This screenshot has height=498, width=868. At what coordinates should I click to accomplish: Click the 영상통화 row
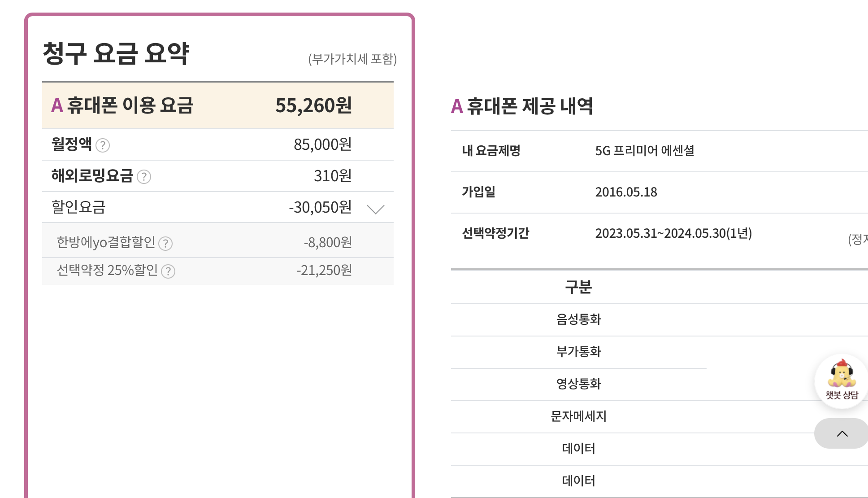[x=578, y=384]
